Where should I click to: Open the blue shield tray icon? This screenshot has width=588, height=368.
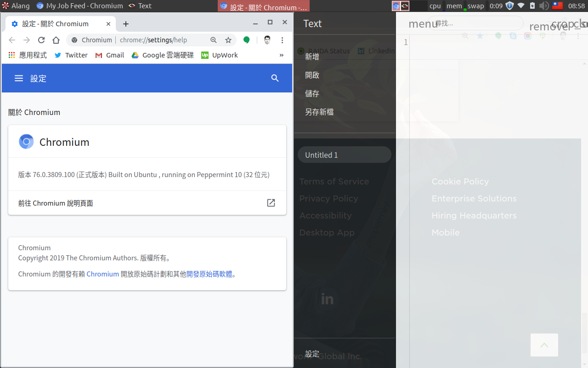[x=509, y=6]
